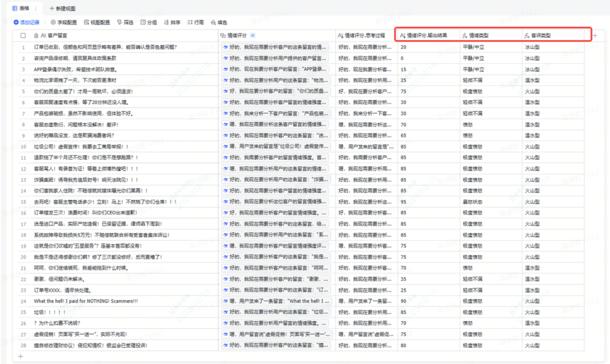The width and height of the screenshot is (610, 364).
Task: Click the plus icon below row 28
Action: [21, 356]
